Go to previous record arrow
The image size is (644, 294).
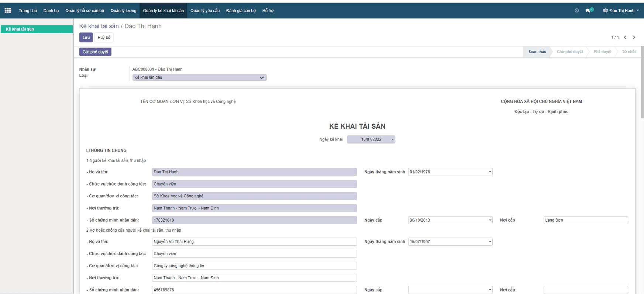(x=625, y=37)
